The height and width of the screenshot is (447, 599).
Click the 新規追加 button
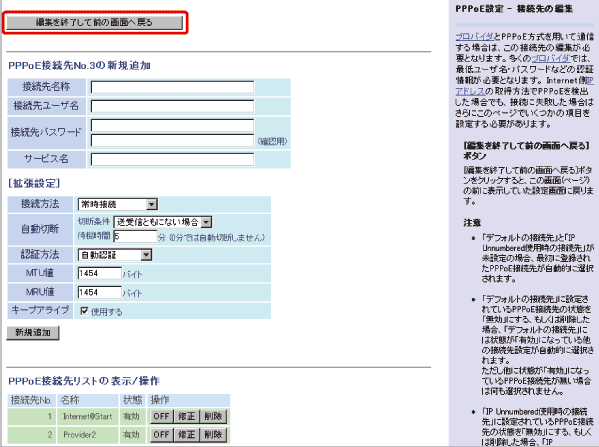33,332
